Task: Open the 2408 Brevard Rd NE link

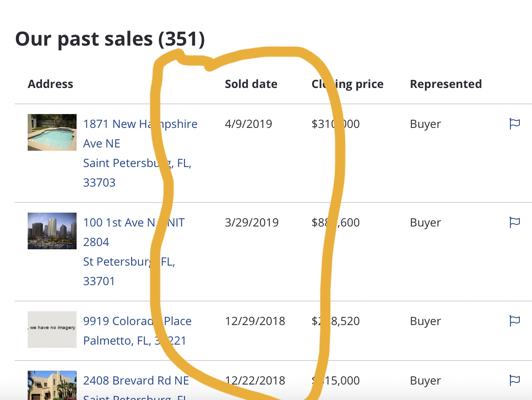Action: coord(136,381)
